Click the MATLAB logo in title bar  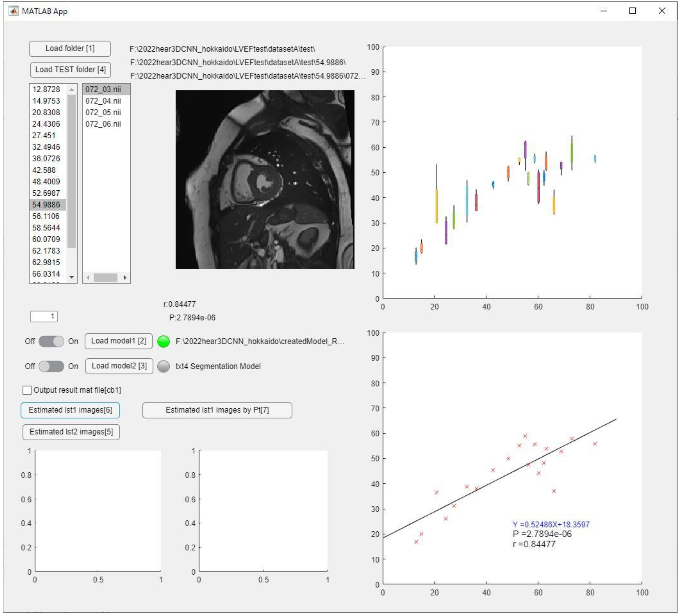click(x=13, y=11)
